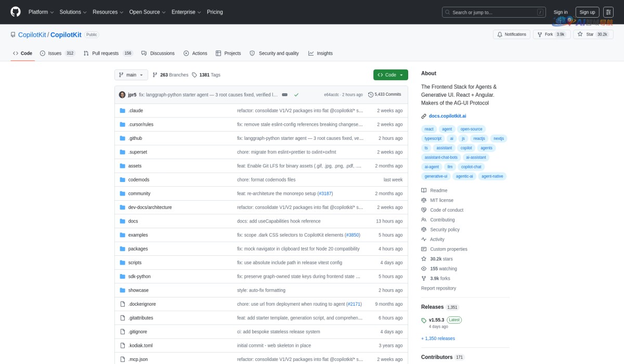The image size is (624, 364).
Task: View the 1381 Tags list
Action: pos(206,75)
